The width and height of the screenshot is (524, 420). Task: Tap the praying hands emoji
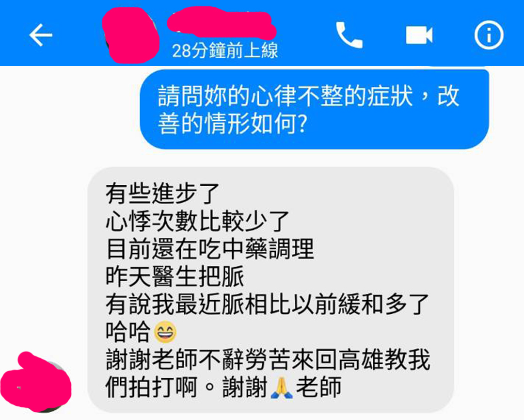pos(281,387)
